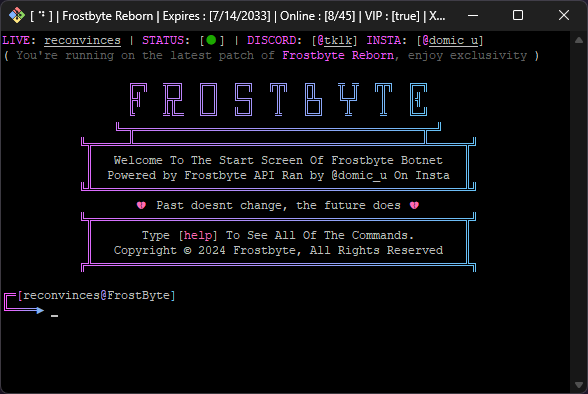Click the scrollbar down arrow

point(579,385)
